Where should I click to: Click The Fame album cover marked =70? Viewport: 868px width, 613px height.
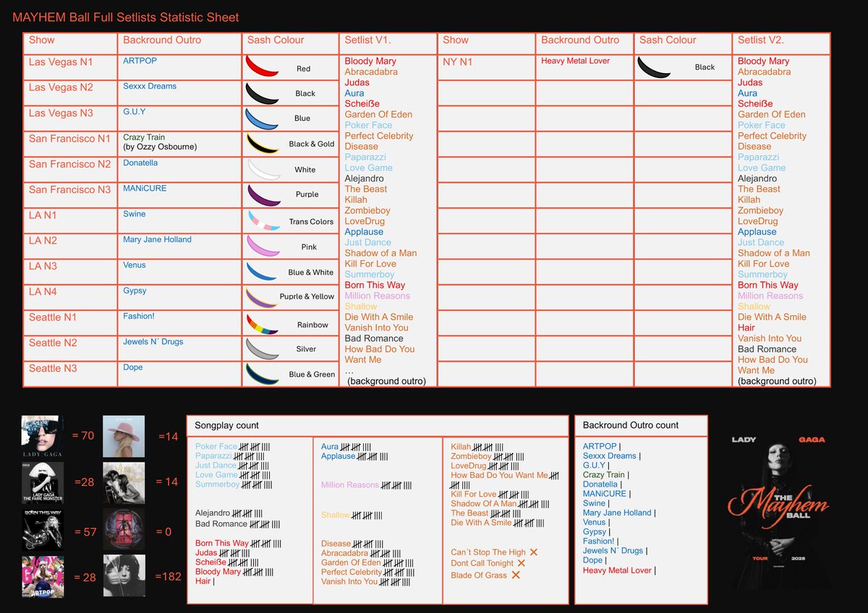pos(42,436)
